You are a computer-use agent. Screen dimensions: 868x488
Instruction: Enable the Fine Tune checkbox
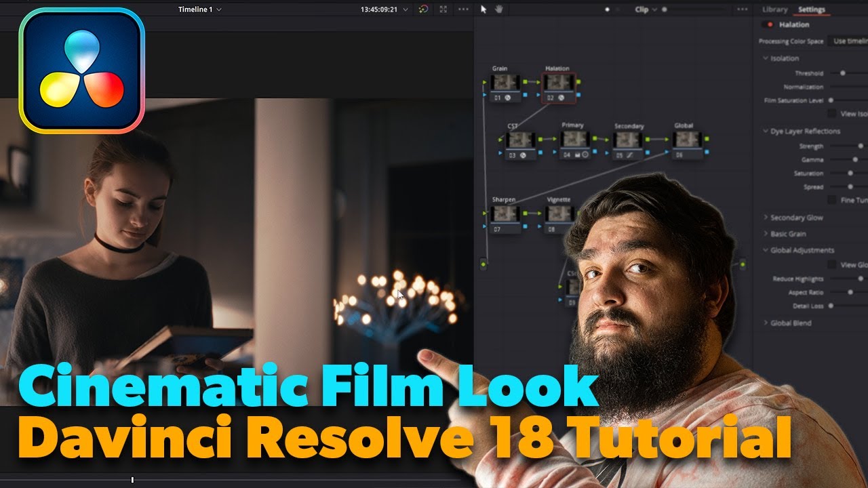[x=832, y=200]
